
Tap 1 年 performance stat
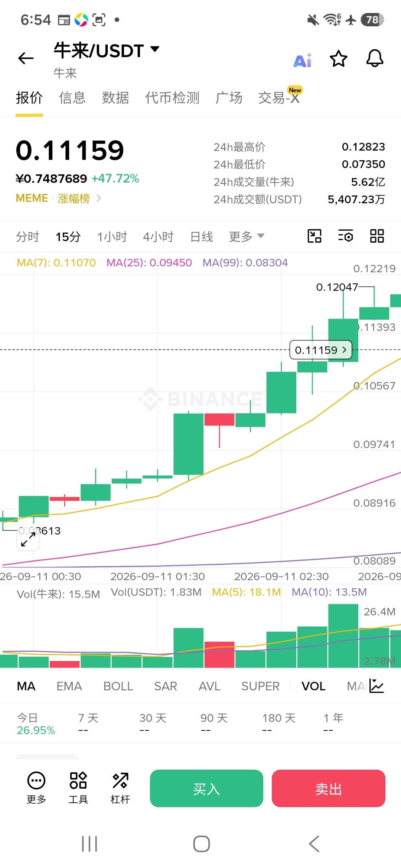point(333,724)
